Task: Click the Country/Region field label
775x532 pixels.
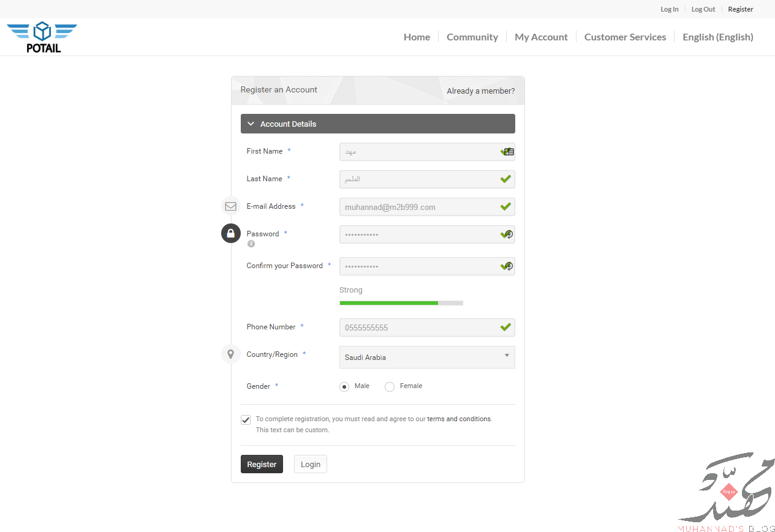Action: (x=272, y=354)
